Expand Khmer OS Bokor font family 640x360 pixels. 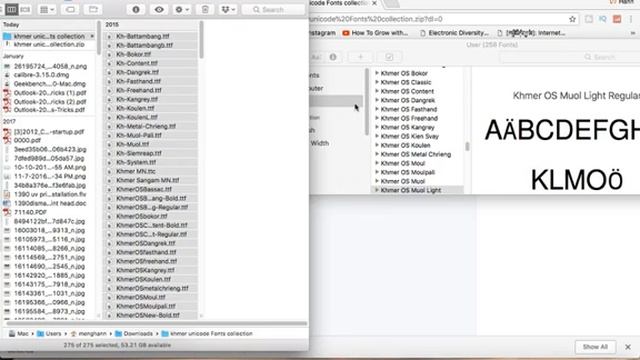click(x=377, y=73)
